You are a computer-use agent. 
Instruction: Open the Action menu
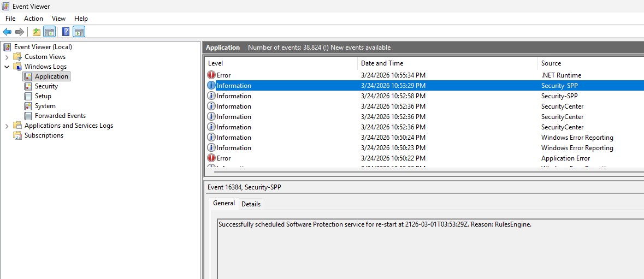[33, 19]
